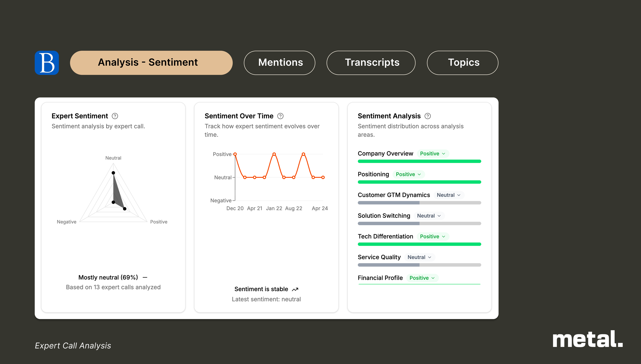Click the Neutral y-axis label on line chart

click(223, 178)
